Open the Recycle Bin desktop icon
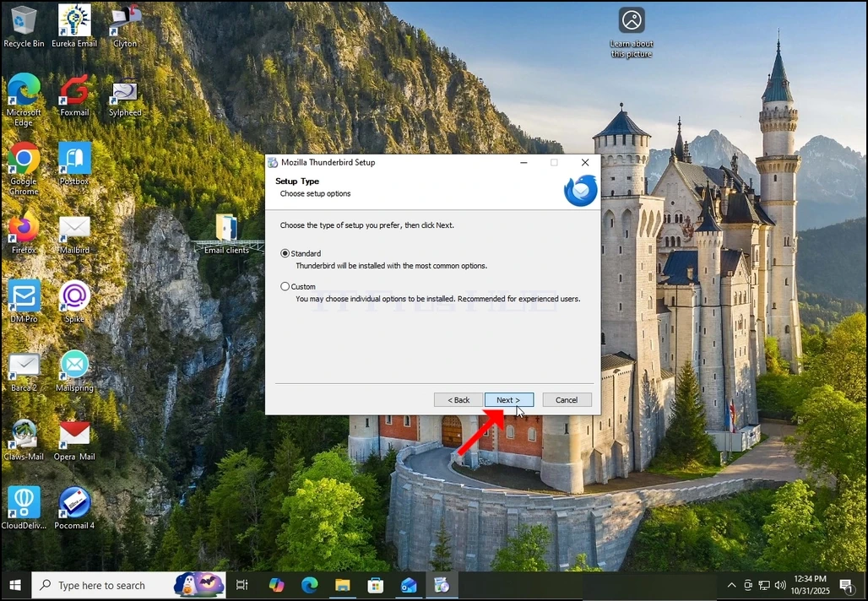This screenshot has width=868, height=601. (x=24, y=26)
